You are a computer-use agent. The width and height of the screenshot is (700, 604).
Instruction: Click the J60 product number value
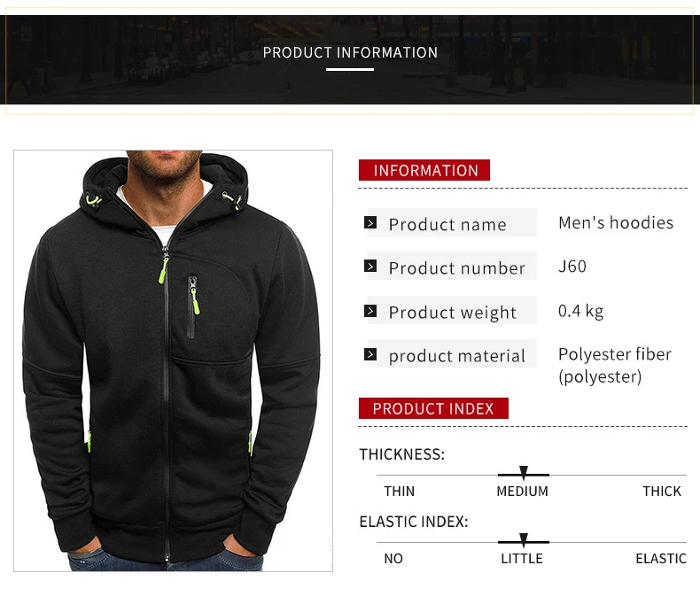[572, 267]
